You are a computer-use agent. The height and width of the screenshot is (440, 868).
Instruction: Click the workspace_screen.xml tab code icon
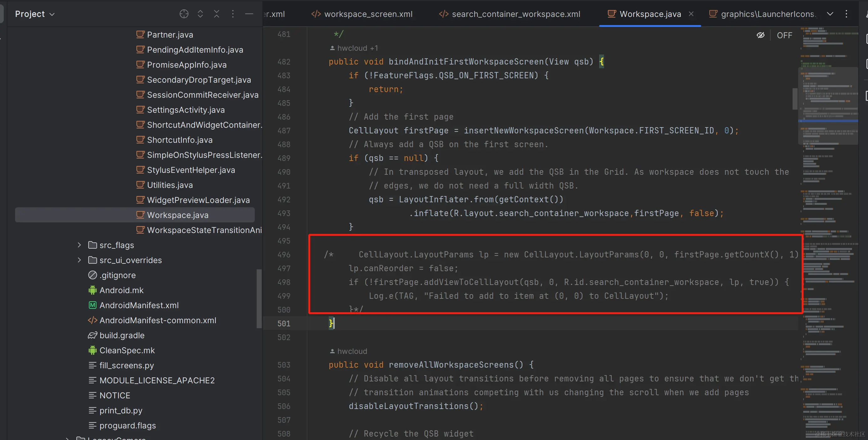click(316, 14)
